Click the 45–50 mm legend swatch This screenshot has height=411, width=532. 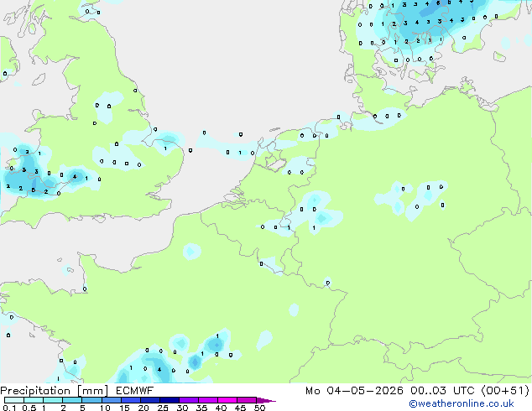(247, 400)
